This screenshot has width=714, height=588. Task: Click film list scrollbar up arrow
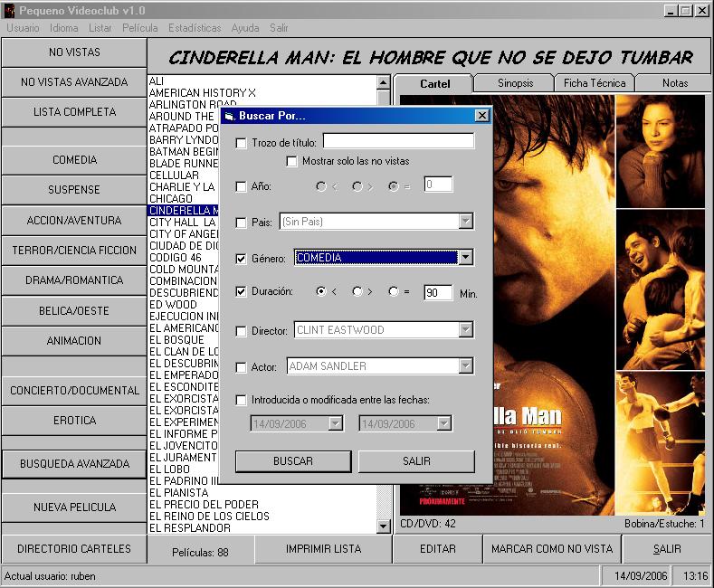point(384,83)
